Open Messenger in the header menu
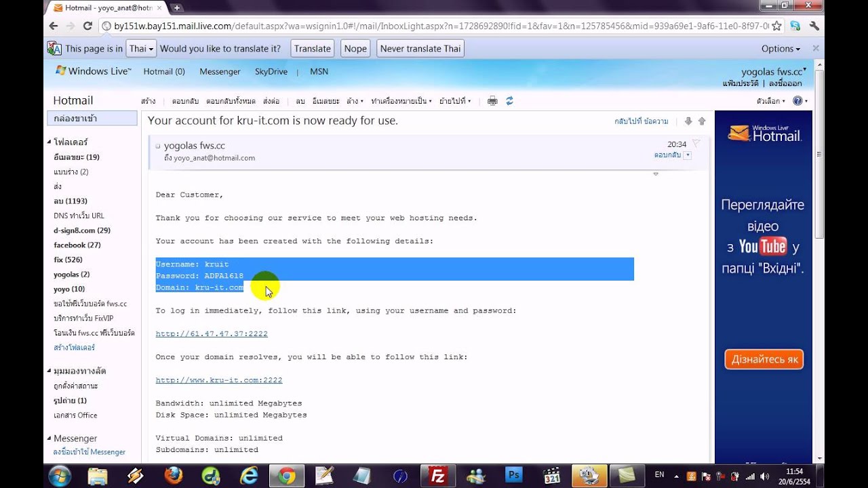This screenshot has width=868, height=488. 220,71
